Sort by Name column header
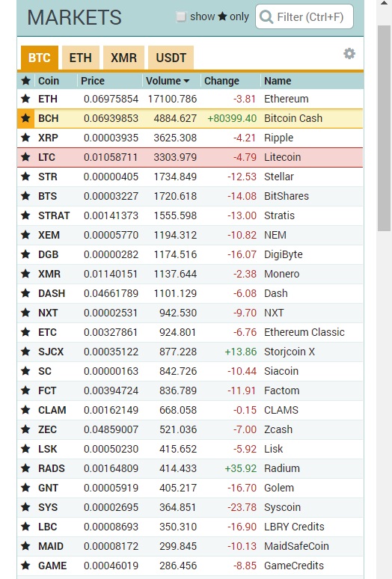Viewport: 392px width, 579px height. click(x=278, y=81)
